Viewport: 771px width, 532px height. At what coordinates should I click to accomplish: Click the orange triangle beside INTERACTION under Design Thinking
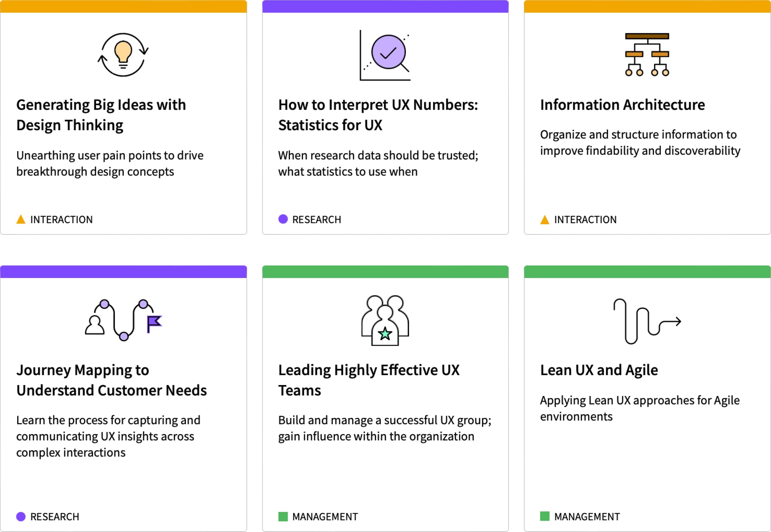(x=21, y=219)
